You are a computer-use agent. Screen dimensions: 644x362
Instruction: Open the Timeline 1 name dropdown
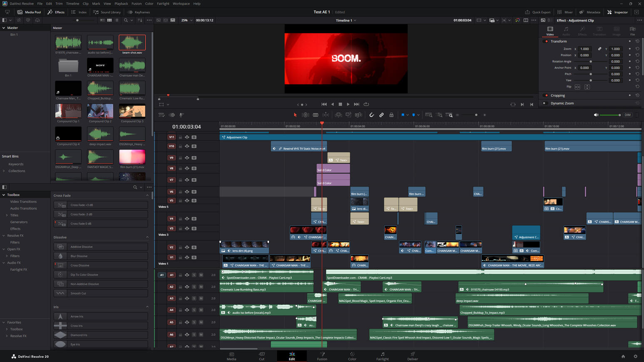[346, 20]
